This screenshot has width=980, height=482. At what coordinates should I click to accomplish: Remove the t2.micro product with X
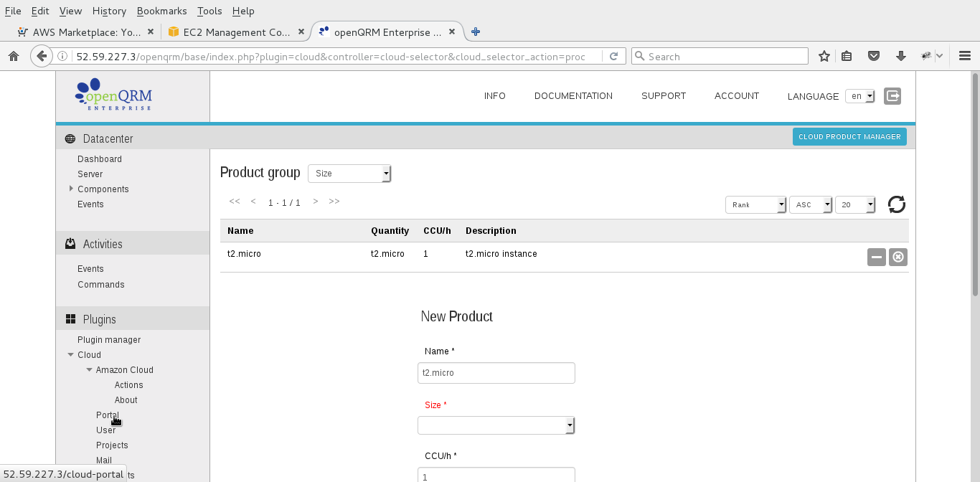click(898, 257)
